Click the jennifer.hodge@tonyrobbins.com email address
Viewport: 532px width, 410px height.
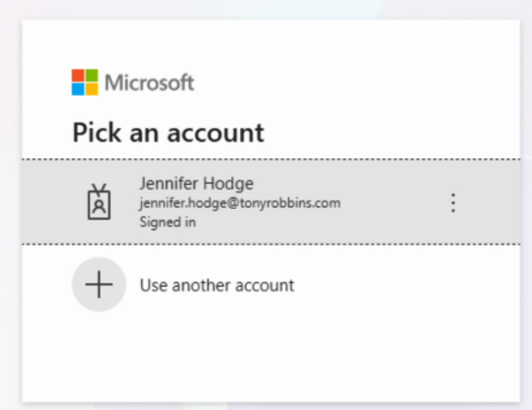240,203
